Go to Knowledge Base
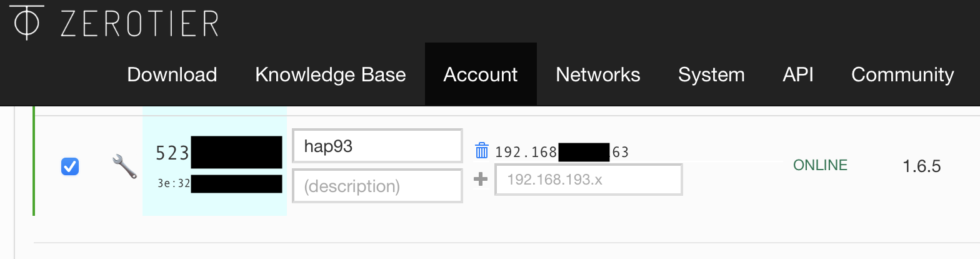Image resolution: width=980 pixels, height=259 pixels. pos(331,75)
